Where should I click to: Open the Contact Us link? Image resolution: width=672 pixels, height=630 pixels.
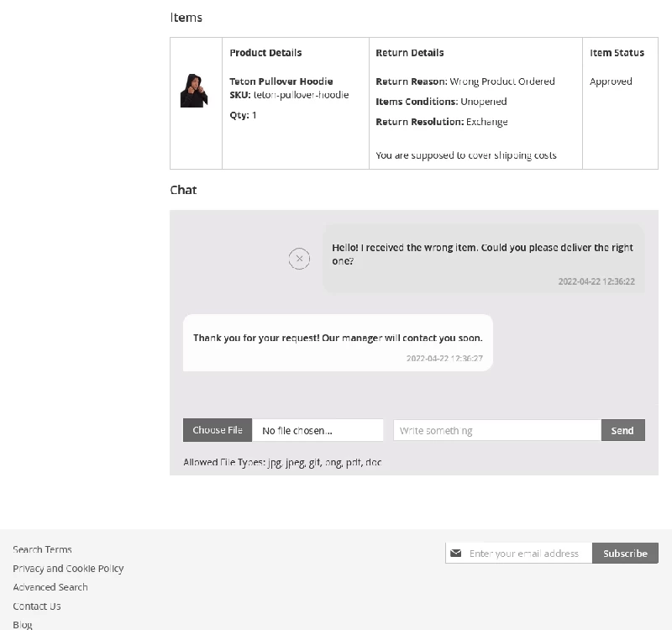click(37, 606)
